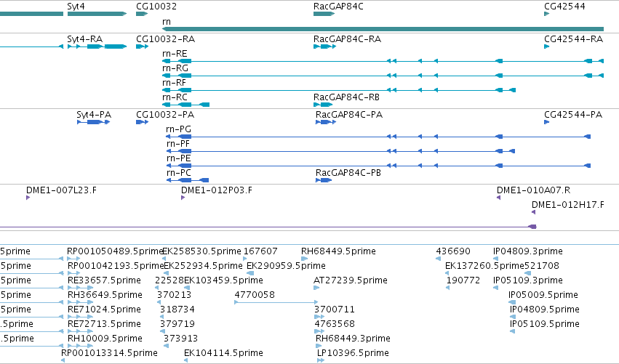Select IP05009.5prime EST label
Image resolution: width=619 pixels, height=364 pixels.
click(x=543, y=296)
